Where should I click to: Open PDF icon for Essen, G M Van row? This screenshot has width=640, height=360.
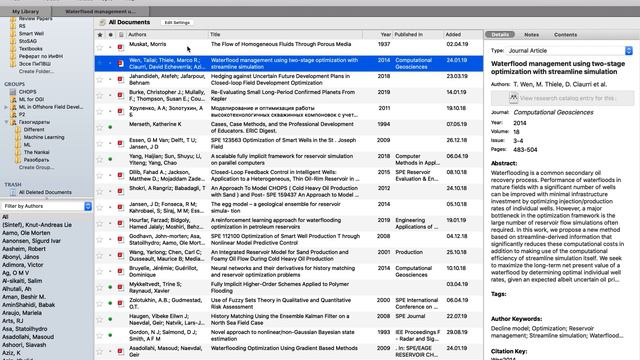click(121, 143)
